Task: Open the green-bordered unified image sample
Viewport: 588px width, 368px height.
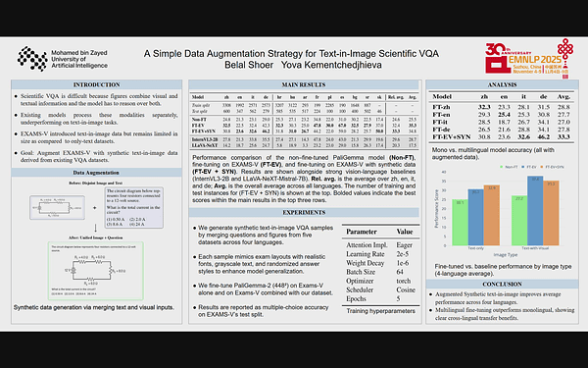Action: [x=96, y=271]
